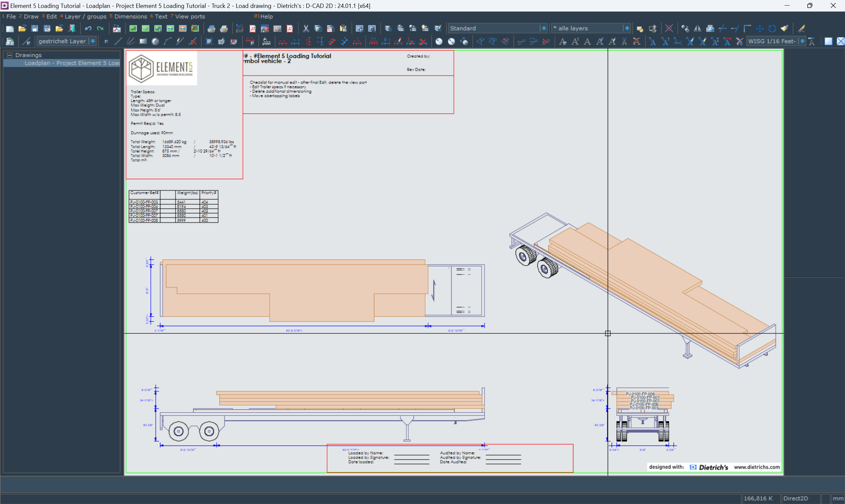
Task: Select the Draw line tool
Action: pyautogui.click(x=118, y=42)
